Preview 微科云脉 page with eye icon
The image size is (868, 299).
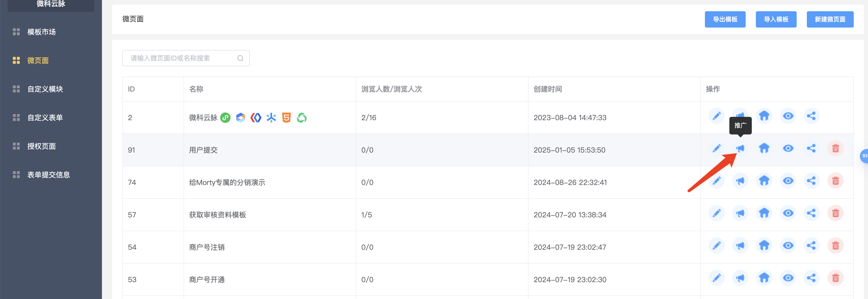788,116
